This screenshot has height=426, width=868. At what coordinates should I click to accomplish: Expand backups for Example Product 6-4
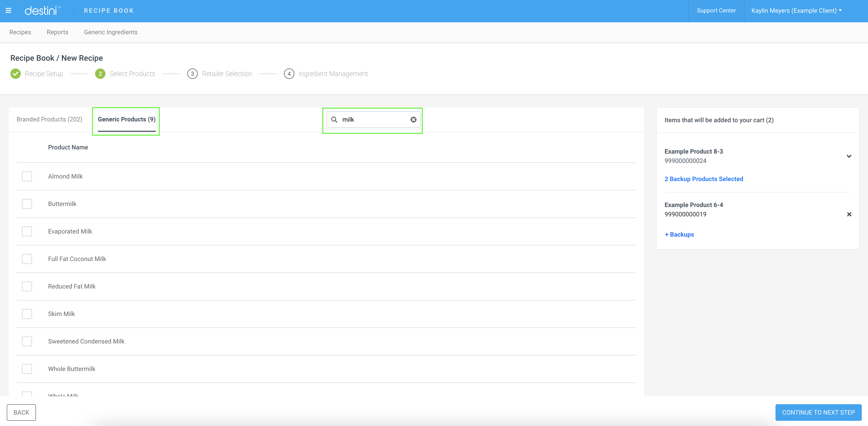[679, 234]
